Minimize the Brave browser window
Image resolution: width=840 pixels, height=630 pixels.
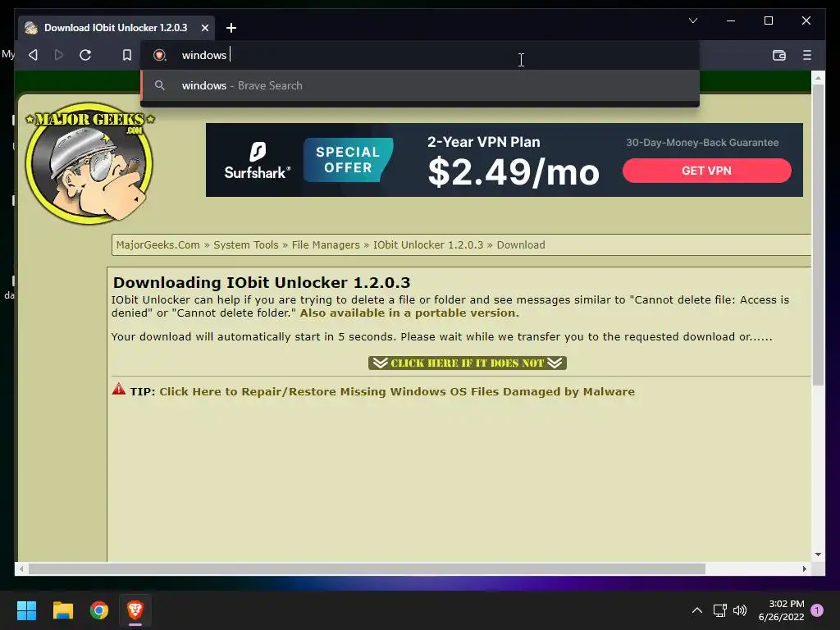pos(731,21)
